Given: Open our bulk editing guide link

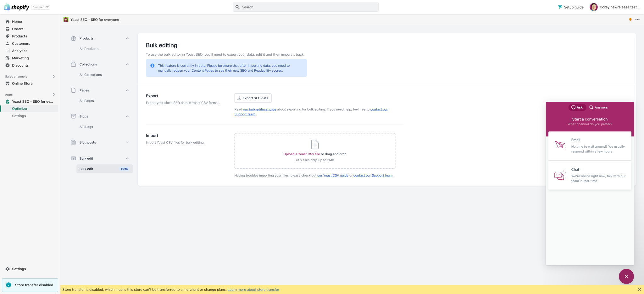Looking at the screenshot, I should (x=259, y=109).
